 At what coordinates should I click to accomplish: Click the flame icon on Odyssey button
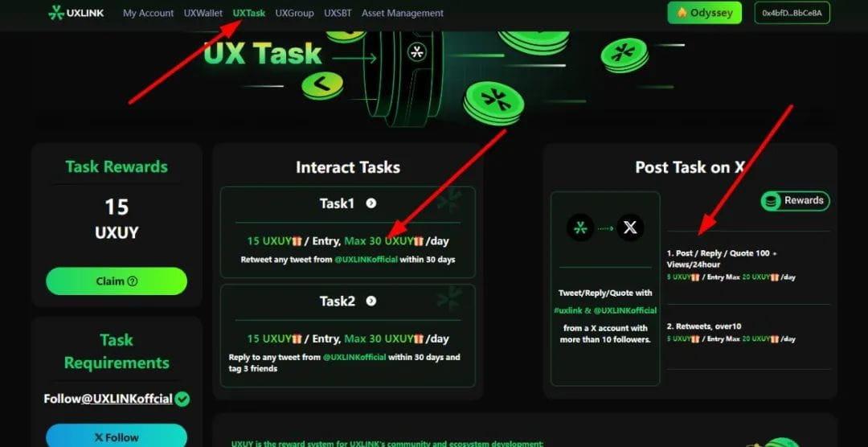click(682, 13)
